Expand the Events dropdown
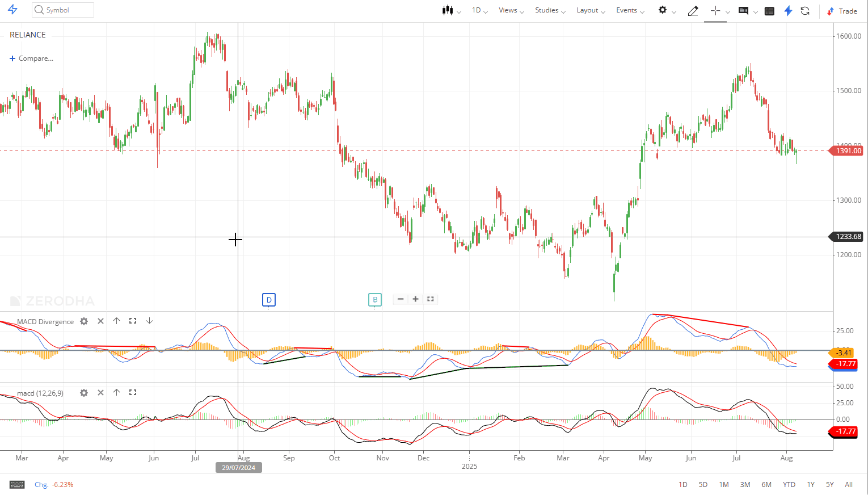 pyautogui.click(x=630, y=10)
